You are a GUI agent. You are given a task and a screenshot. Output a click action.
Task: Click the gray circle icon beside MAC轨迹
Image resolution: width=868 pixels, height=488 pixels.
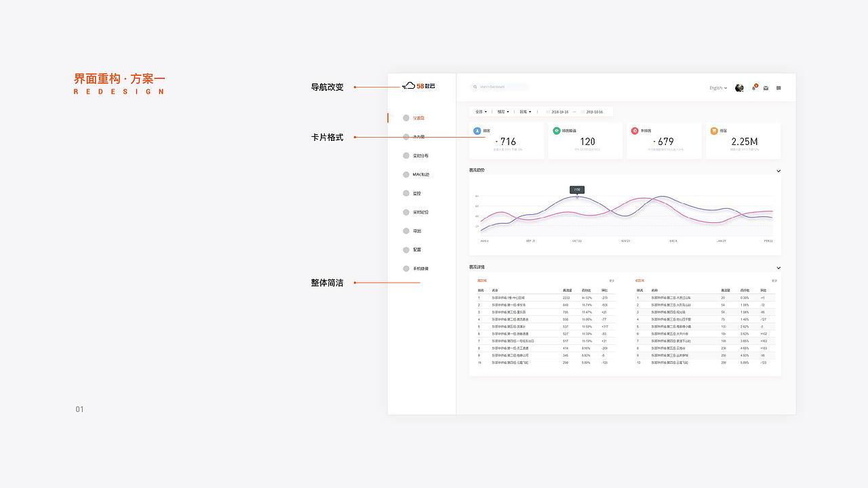click(406, 175)
